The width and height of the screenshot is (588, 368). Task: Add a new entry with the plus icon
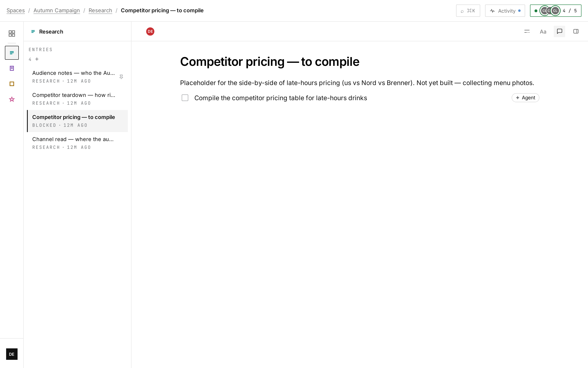point(37,59)
